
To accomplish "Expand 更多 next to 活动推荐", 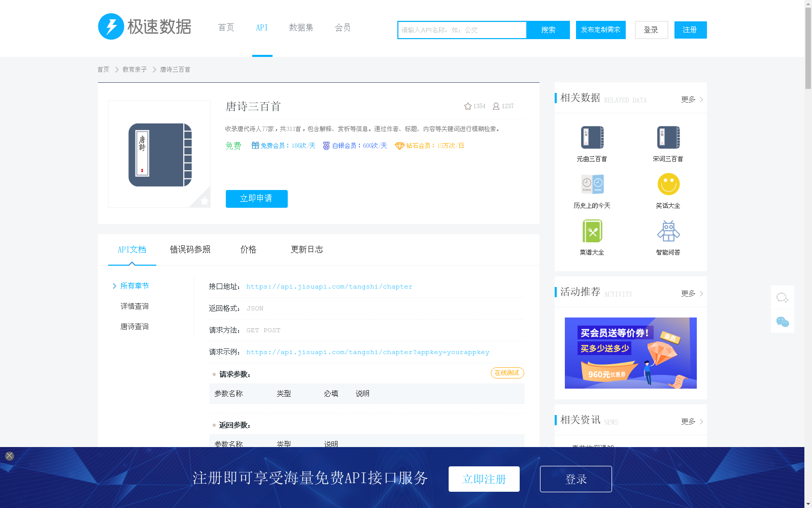I will click(x=688, y=293).
